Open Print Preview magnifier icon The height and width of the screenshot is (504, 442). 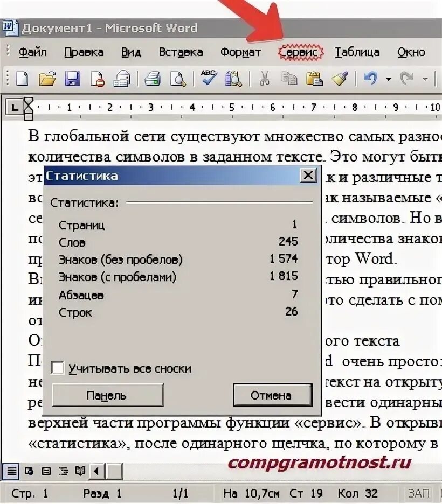[x=178, y=79]
